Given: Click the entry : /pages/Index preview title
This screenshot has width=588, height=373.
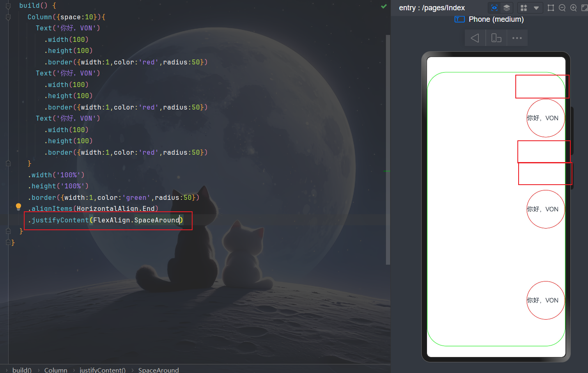Looking at the screenshot, I should [x=432, y=8].
